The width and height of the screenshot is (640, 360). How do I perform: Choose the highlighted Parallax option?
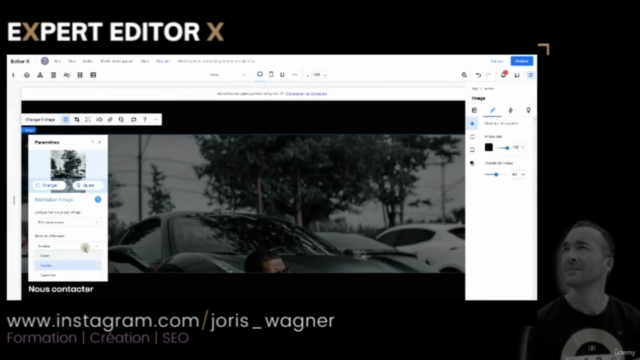(68, 265)
